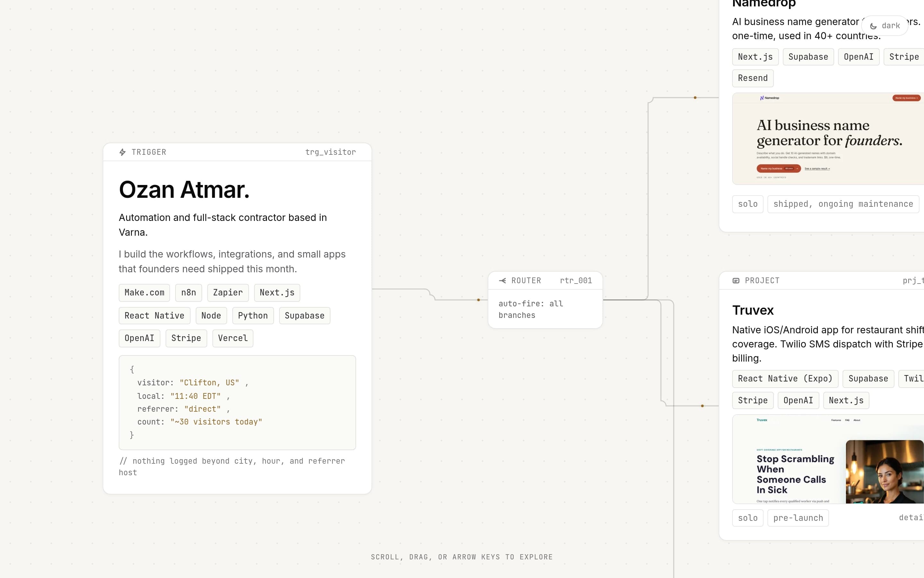
Task: Select the Stripe tag in Truvex card
Action: [x=753, y=401]
